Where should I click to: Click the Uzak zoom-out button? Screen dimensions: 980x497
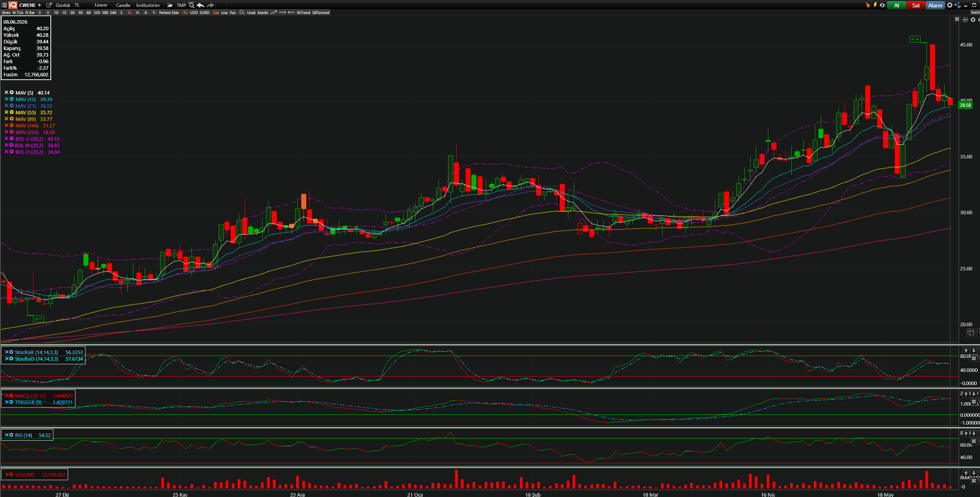point(252,12)
